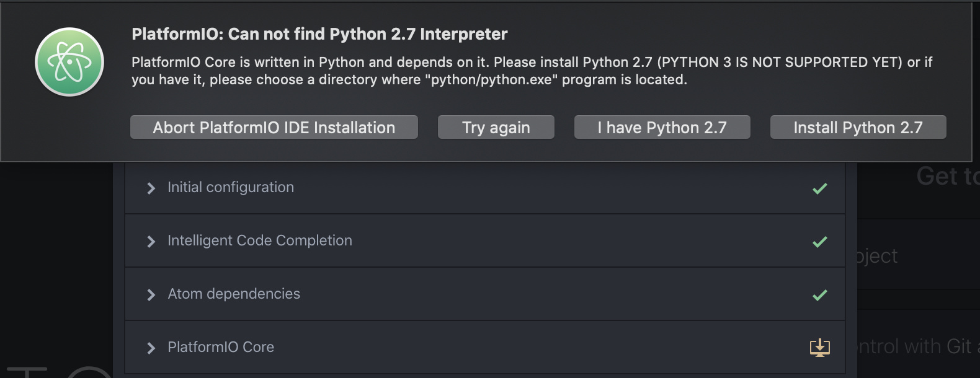Click the checkmark for Intelligent Code Completion
The image size is (980, 378).
pyautogui.click(x=819, y=242)
